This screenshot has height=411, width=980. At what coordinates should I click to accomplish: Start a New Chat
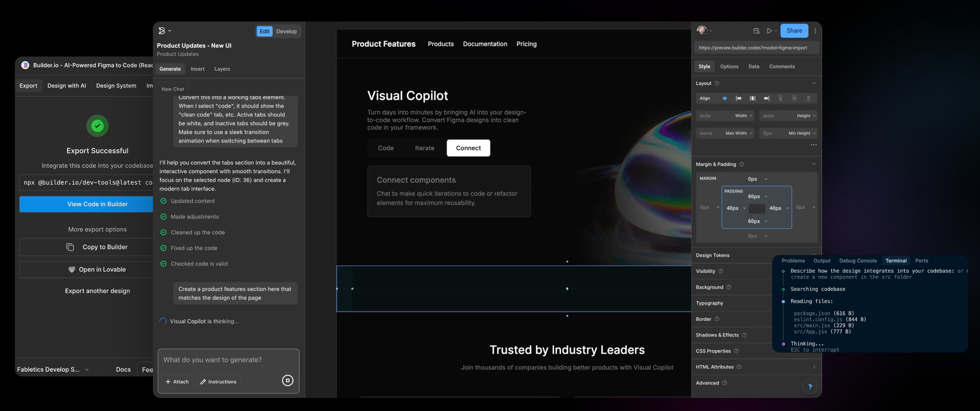[173, 89]
